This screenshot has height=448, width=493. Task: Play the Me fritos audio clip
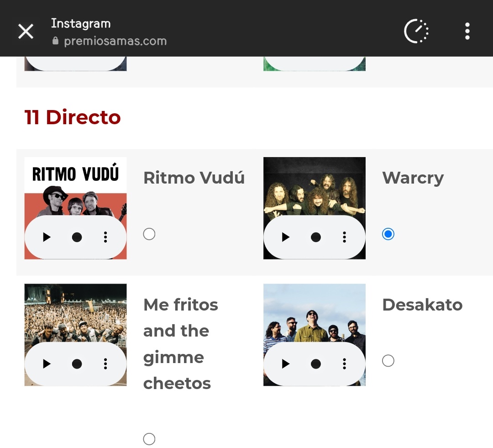pyautogui.click(x=47, y=364)
